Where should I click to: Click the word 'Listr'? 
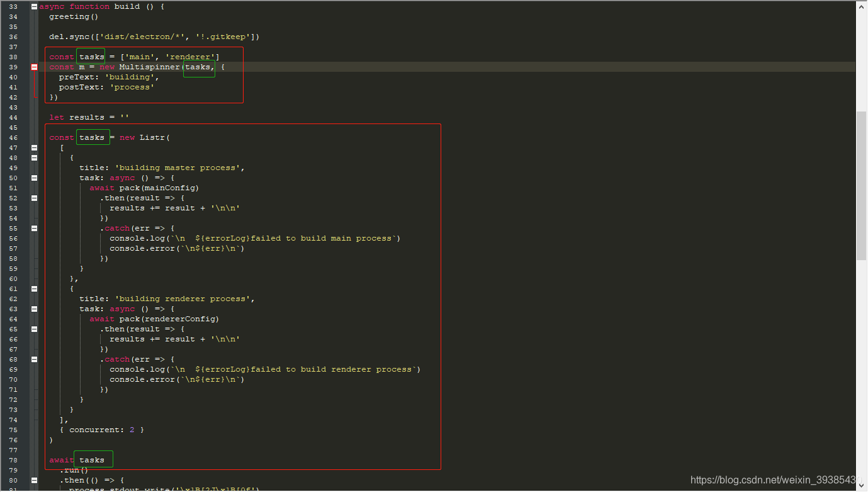pos(152,137)
